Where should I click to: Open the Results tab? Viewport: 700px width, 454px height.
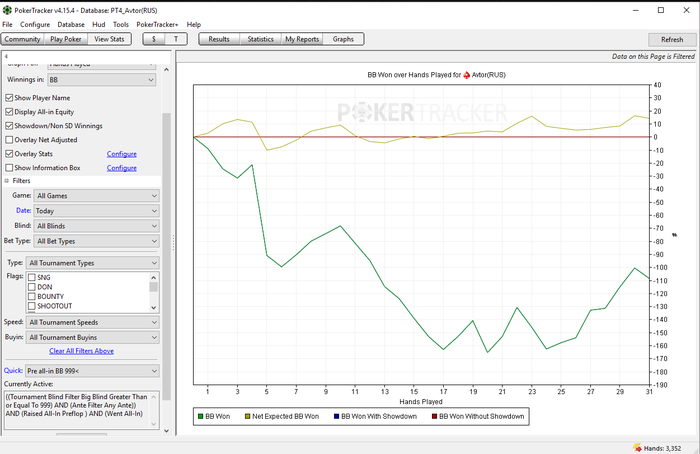(x=219, y=39)
